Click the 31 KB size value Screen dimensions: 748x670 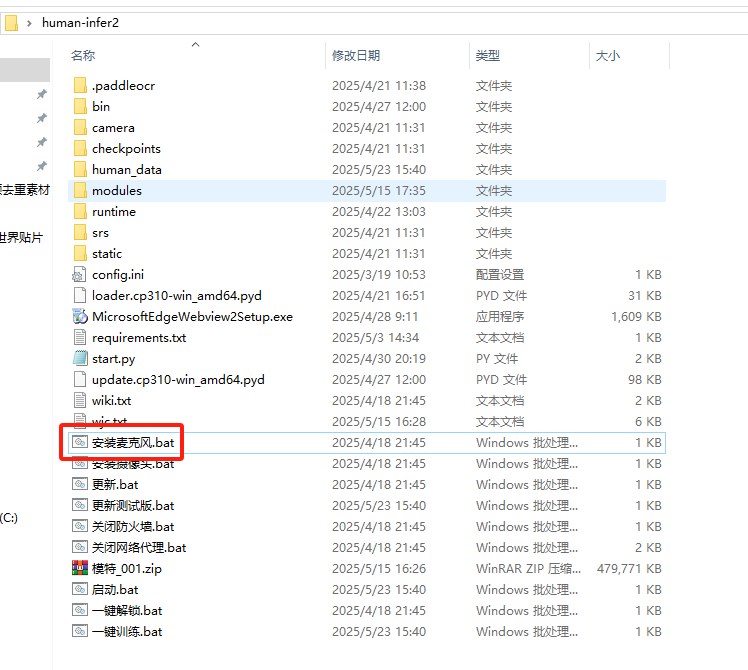(644, 295)
